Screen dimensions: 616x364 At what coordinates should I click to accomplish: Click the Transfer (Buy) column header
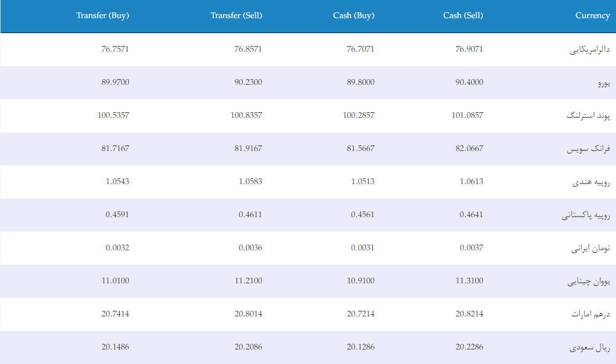pos(102,16)
